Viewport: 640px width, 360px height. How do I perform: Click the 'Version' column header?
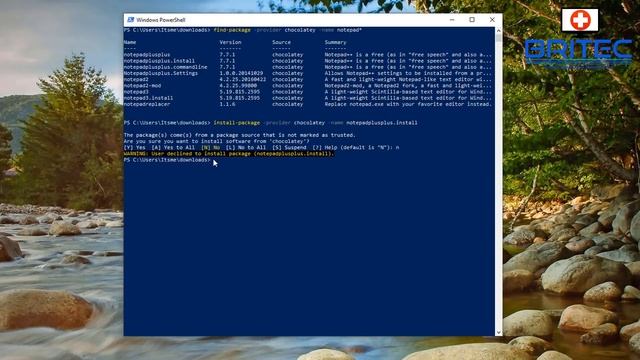coord(230,42)
